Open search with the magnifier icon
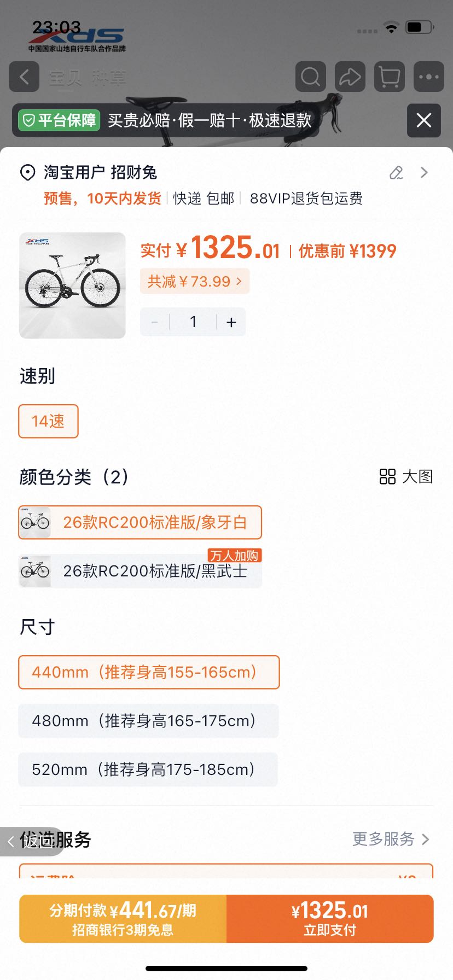This screenshot has width=453, height=980. point(310,77)
